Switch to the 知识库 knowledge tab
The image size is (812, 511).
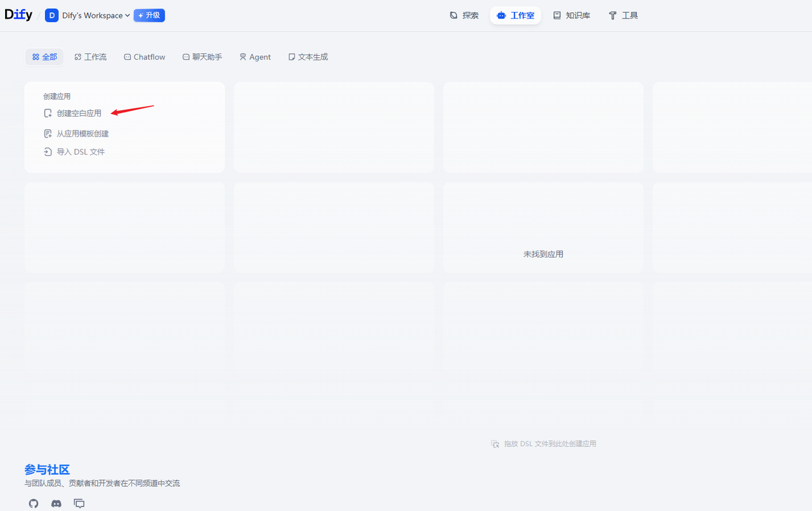click(x=572, y=15)
